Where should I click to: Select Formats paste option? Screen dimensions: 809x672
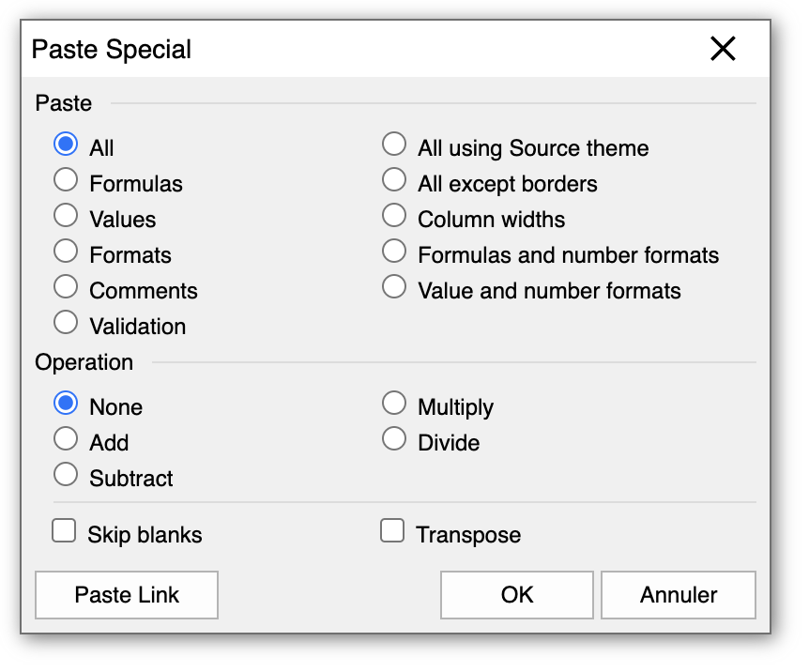(66, 252)
